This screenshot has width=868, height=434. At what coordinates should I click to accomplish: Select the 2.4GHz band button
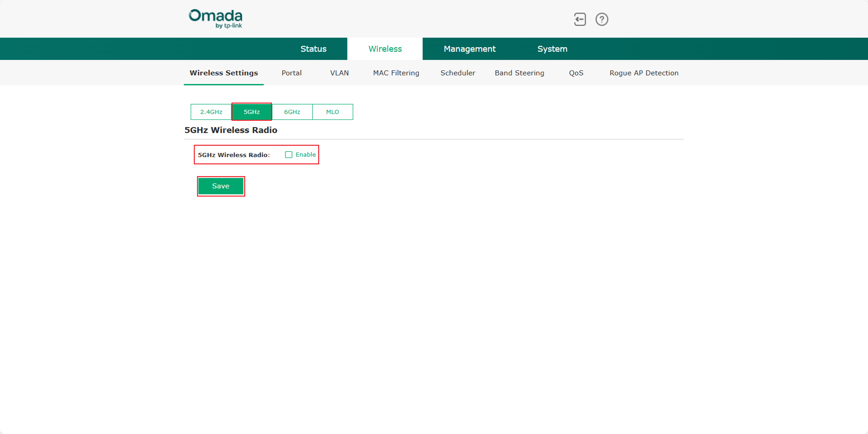pos(211,112)
